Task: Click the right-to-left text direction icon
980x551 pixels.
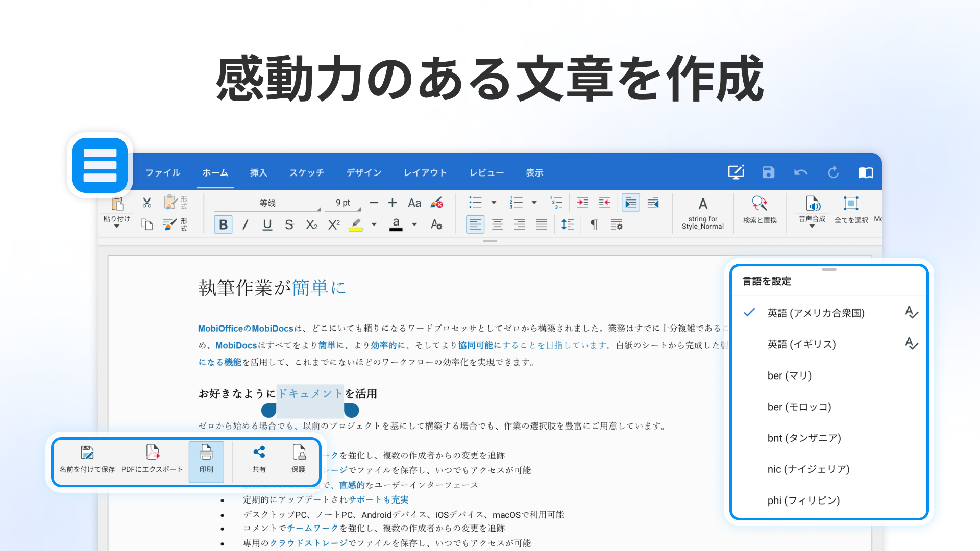Action: click(x=653, y=203)
